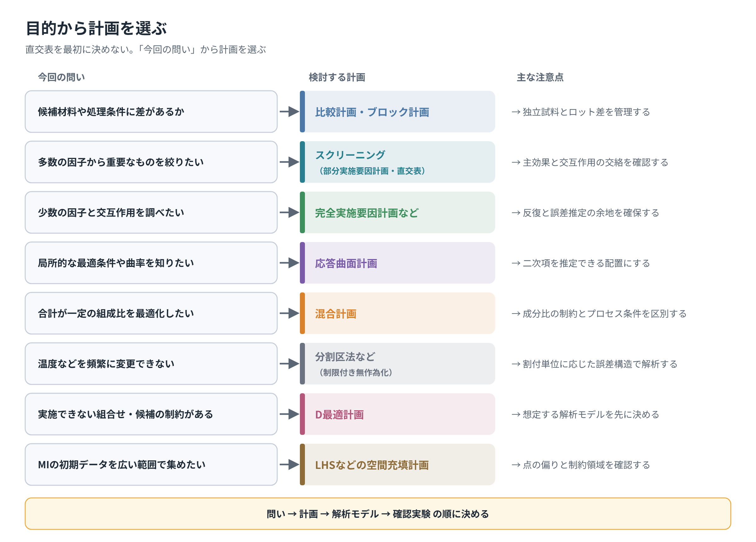The width and height of the screenshot is (756, 542).
Task: Click the note 点の偏りと制約領域を確認する
Action: [581, 464]
